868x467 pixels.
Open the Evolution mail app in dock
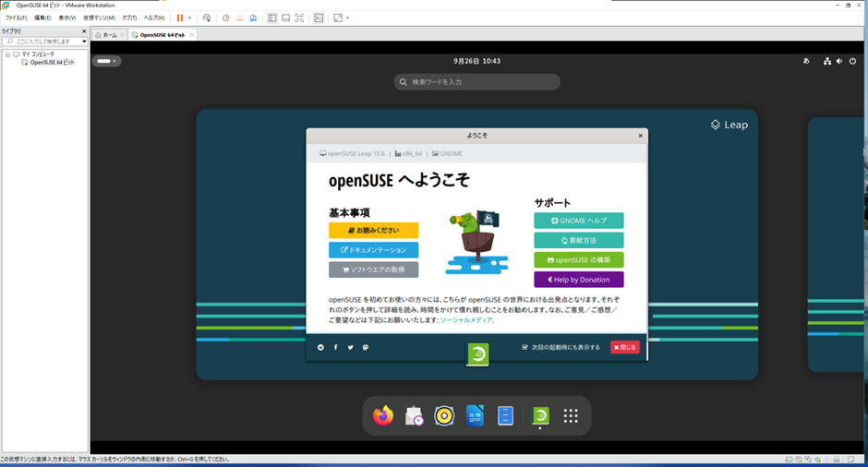pyautogui.click(x=414, y=416)
